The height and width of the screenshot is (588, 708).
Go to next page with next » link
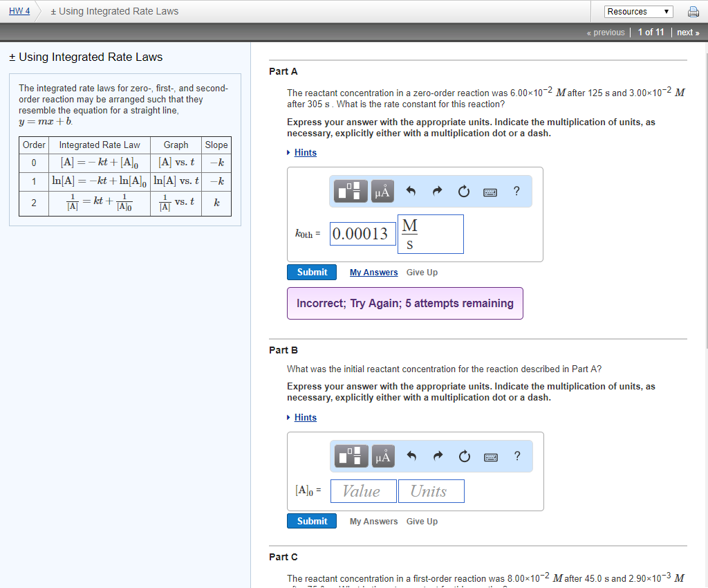point(687,32)
